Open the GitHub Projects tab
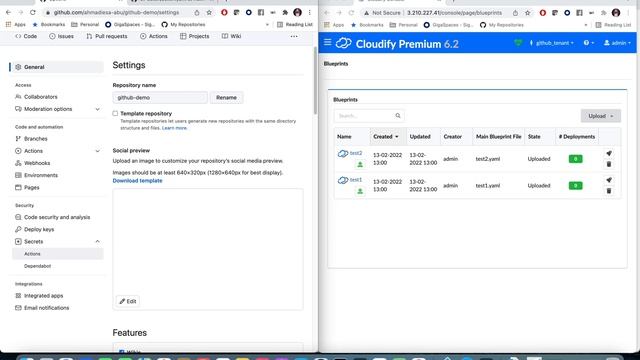 tap(195, 36)
